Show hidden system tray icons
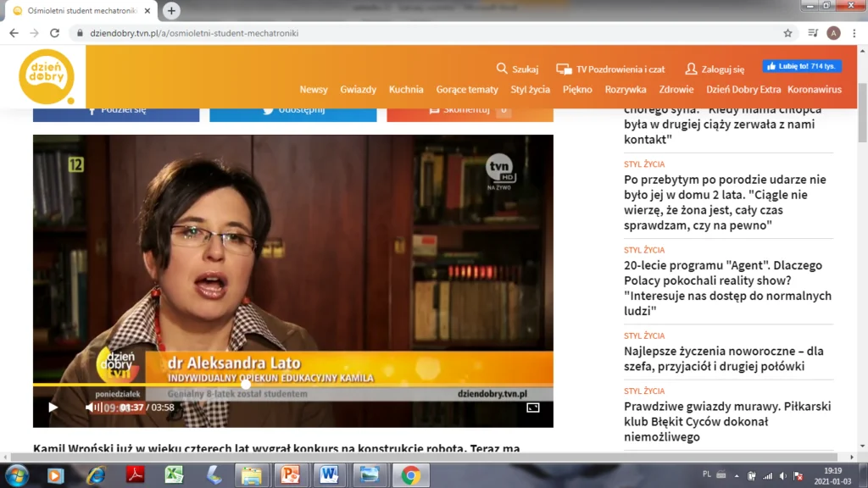This screenshot has width=868, height=488. point(736,475)
